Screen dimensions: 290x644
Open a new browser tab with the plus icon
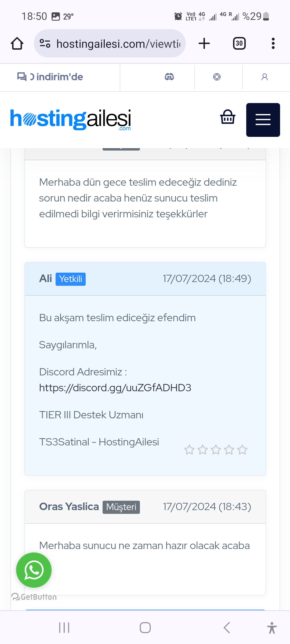[x=204, y=43]
